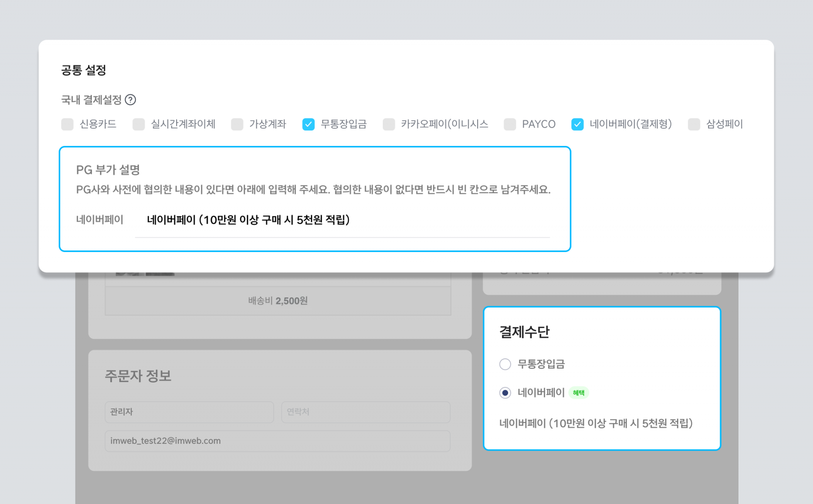Click the PG 부가 설명 title
Screen dimensions: 813x504
[108, 170]
